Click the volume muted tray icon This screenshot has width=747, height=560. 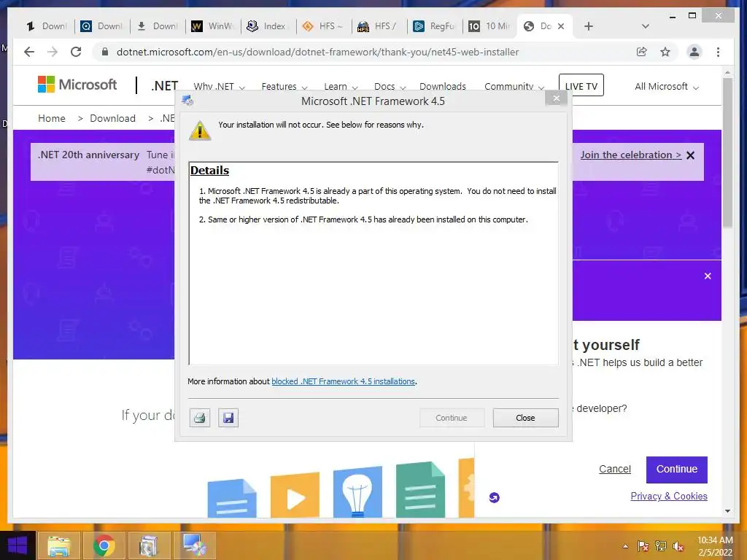(678, 547)
